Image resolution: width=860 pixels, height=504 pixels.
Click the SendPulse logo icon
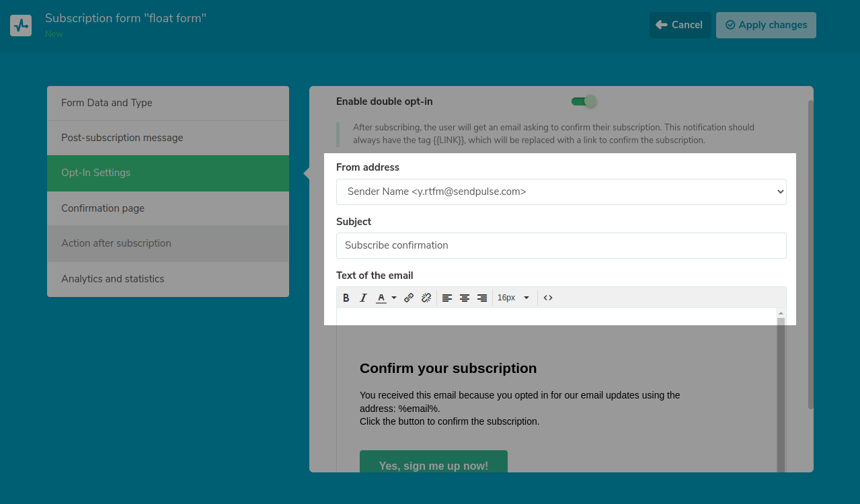click(x=21, y=26)
